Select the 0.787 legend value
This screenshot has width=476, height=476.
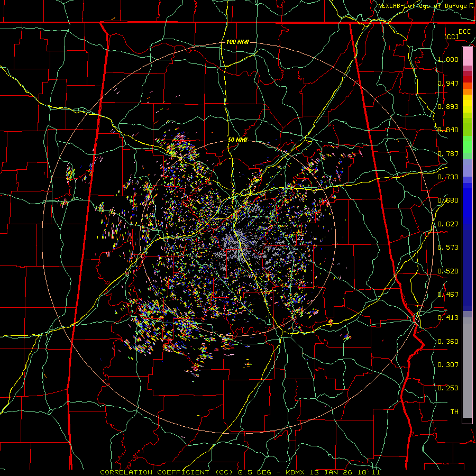click(448, 153)
